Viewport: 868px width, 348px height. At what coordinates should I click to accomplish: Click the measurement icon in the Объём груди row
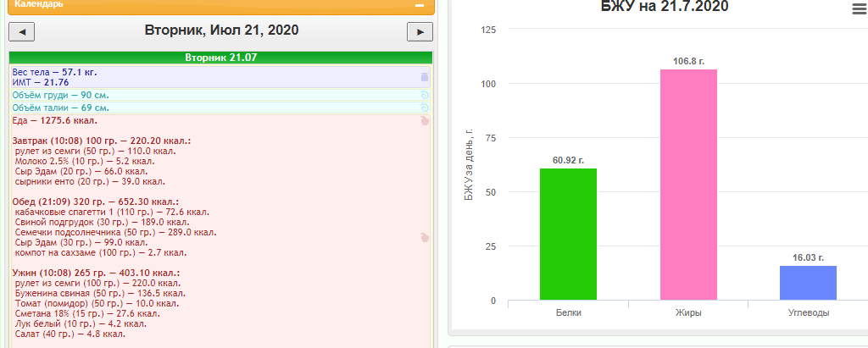tap(425, 95)
